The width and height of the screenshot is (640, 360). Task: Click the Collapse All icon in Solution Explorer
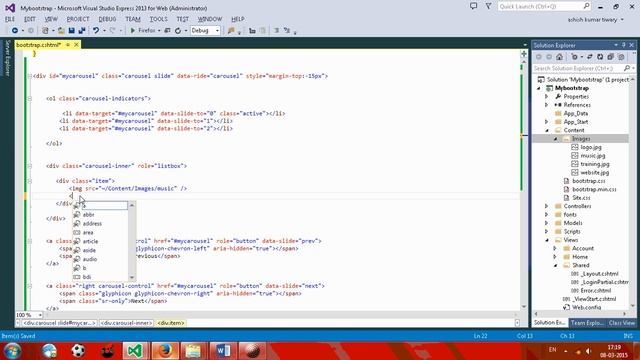(x=611, y=57)
